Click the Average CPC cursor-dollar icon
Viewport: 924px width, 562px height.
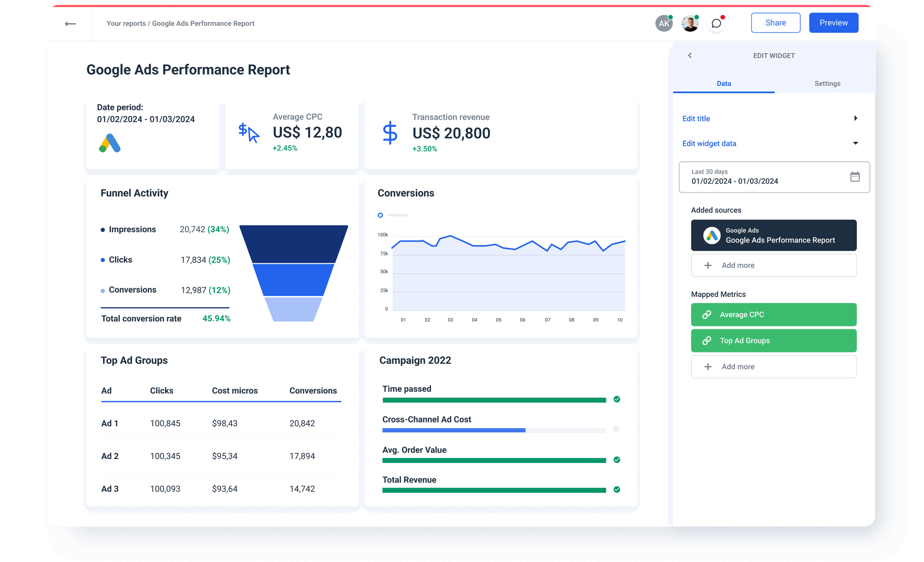(x=248, y=133)
